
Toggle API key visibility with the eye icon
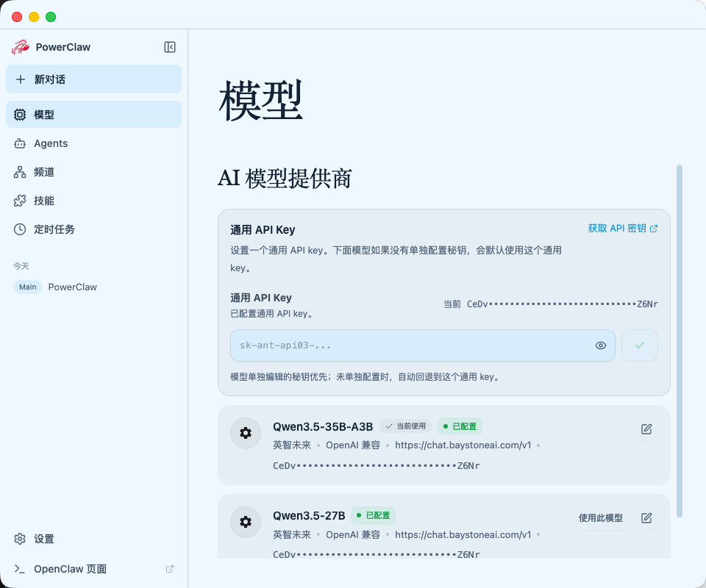[x=601, y=345]
